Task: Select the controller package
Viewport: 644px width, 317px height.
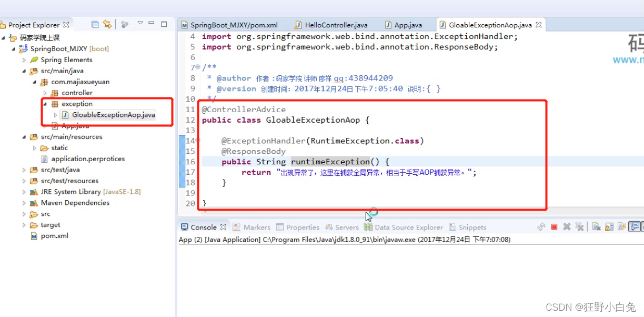Action: coord(72,93)
